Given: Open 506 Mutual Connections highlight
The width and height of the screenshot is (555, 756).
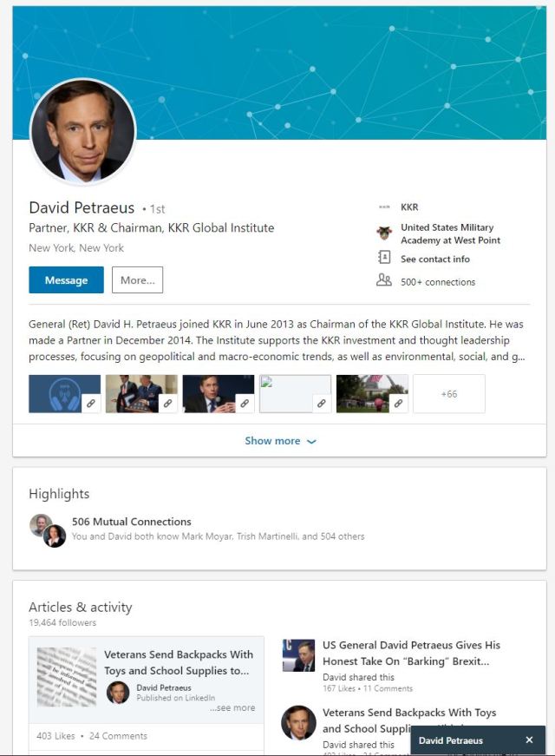Looking at the screenshot, I should 131,522.
